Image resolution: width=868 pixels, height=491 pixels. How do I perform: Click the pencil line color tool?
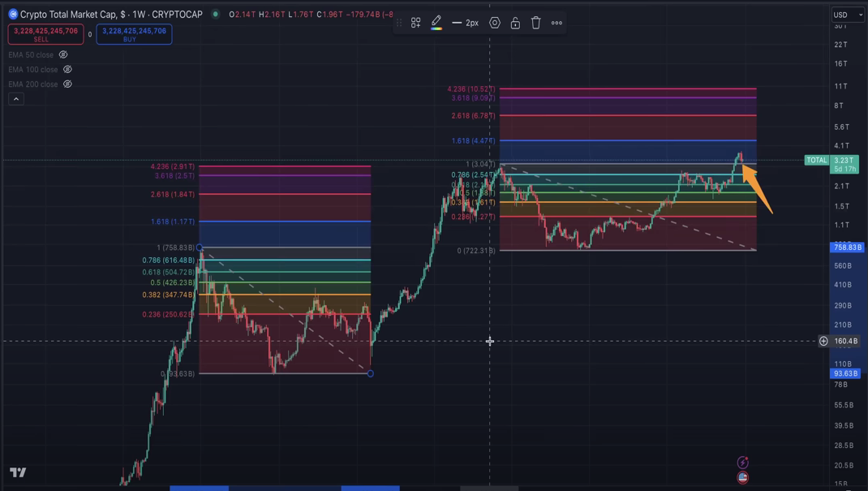pyautogui.click(x=436, y=23)
